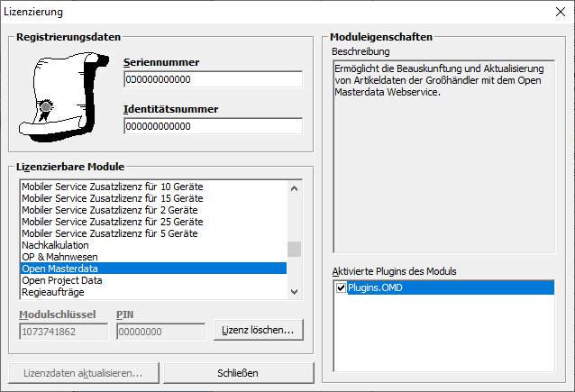Viewport: 575px width, 392px height.
Task: Click into the Identitätsnummer field
Action: click(x=213, y=126)
